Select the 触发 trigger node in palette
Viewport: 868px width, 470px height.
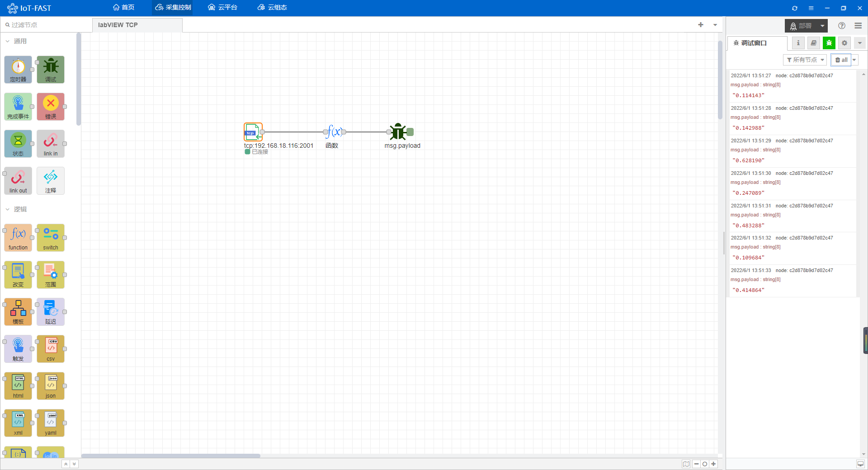tap(18, 349)
